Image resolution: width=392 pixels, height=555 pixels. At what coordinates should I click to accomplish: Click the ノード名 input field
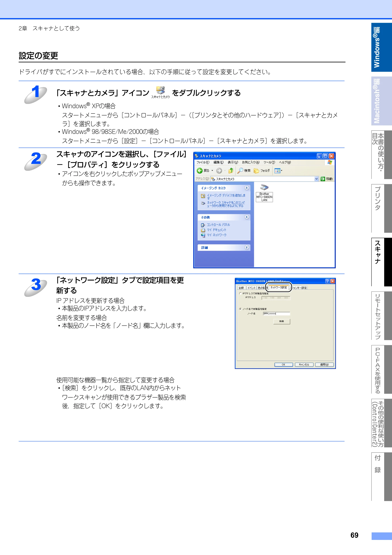[x=277, y=313]
